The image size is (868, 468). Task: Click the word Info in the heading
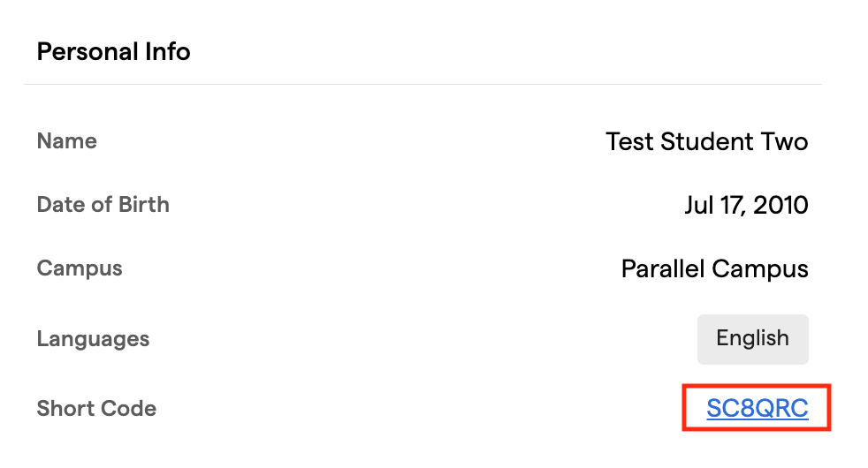[165, 52]
